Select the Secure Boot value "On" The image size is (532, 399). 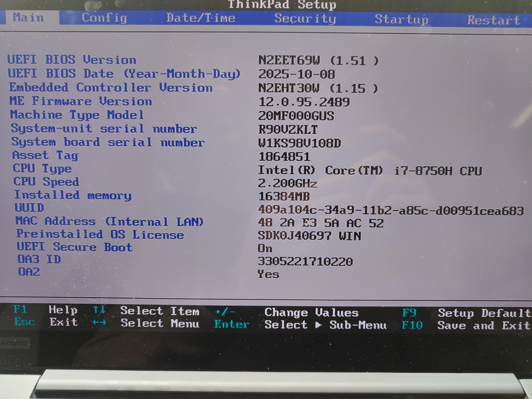coord(265,248)
